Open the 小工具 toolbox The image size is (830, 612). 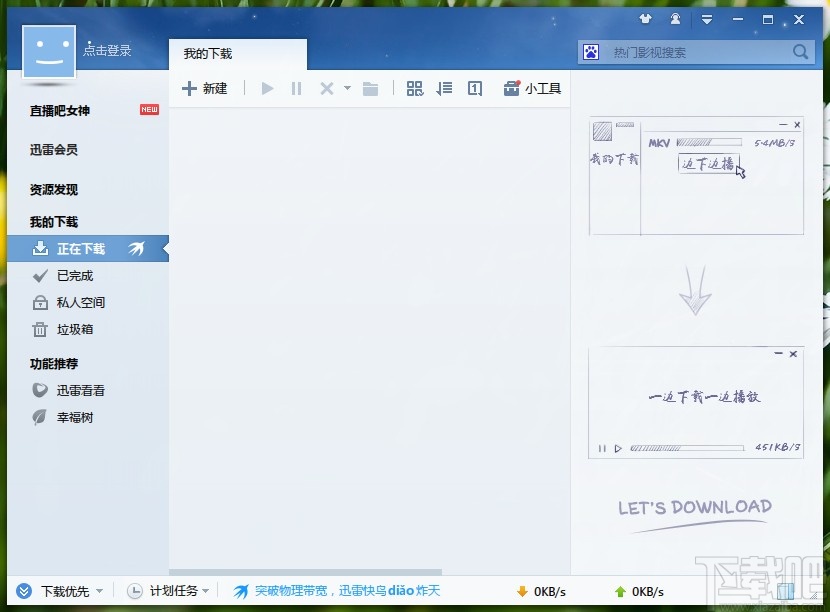[x=532, y=88]
